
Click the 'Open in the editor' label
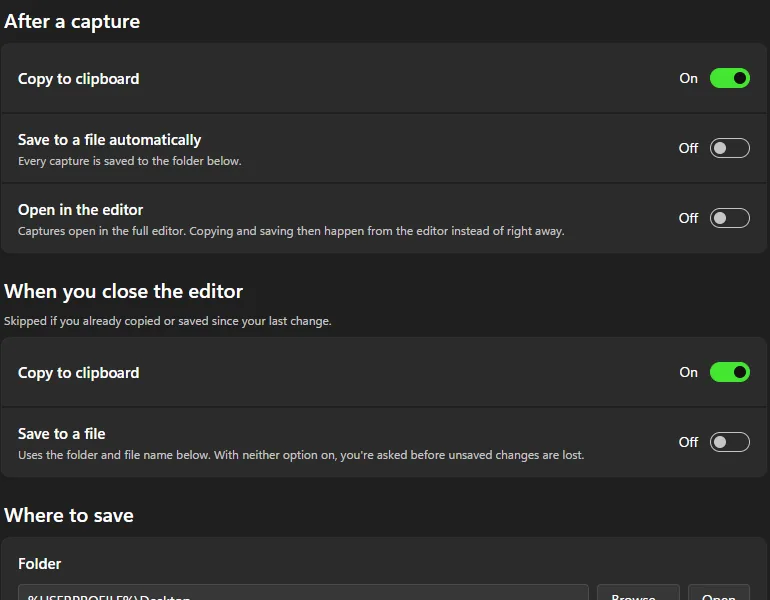(81, 210)
